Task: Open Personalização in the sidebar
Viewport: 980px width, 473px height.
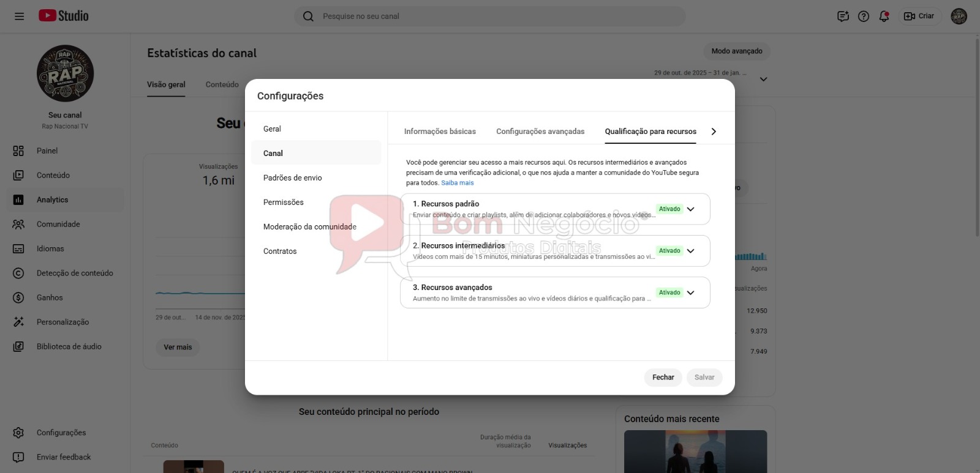Action: pyautogui.click(x=62, y=322)
